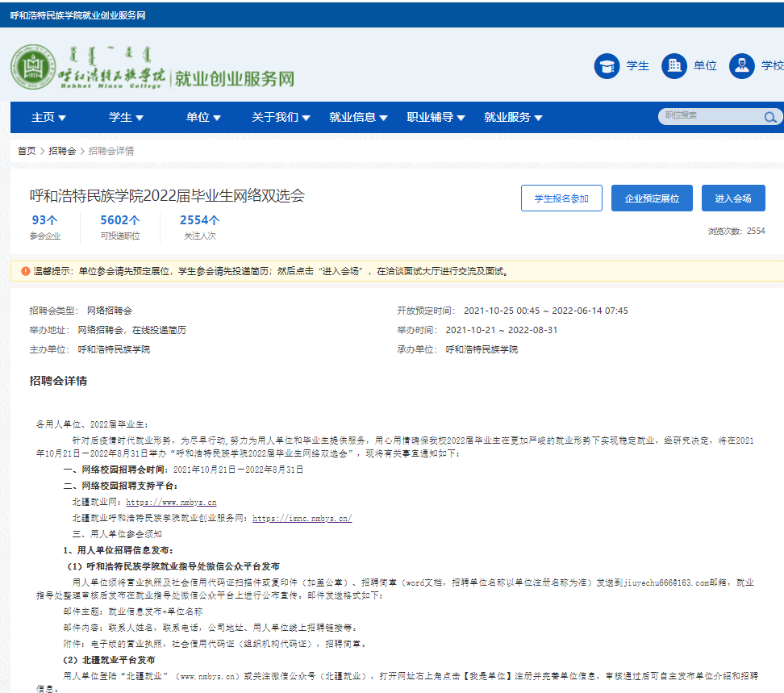Open the 关于我们 menu

[281, 118]
